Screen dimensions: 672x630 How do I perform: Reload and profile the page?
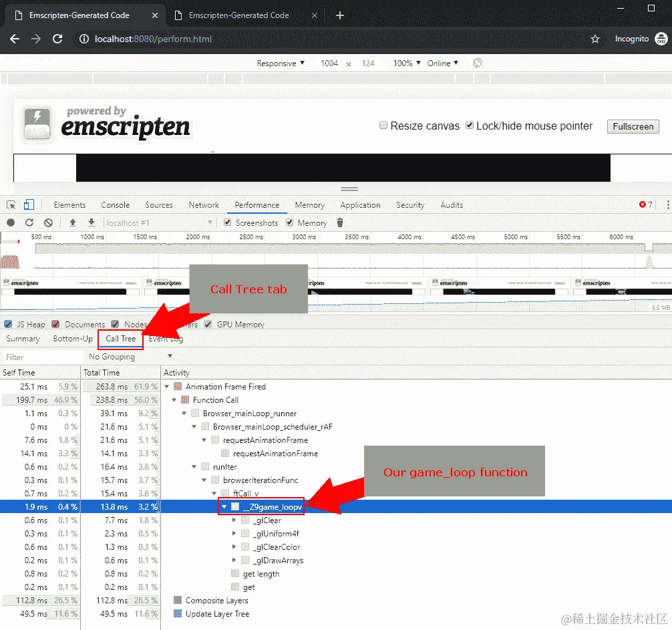(29, 222)
